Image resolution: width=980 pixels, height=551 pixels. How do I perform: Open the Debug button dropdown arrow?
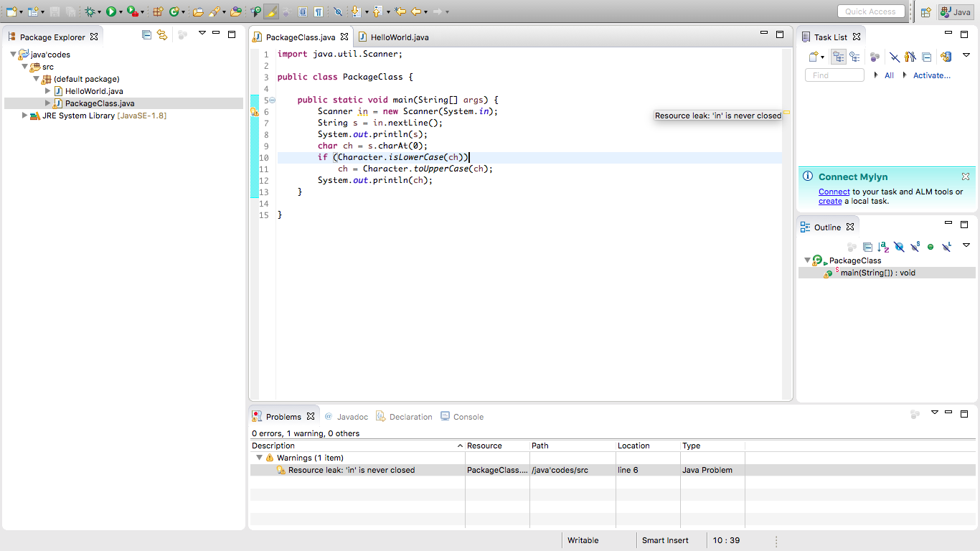coord(99,12)
